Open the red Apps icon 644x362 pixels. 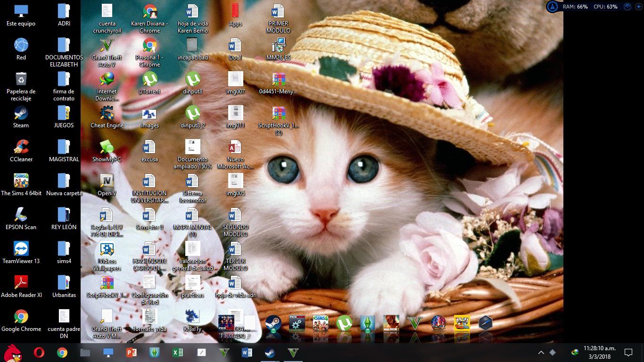[x=235, y=15]
